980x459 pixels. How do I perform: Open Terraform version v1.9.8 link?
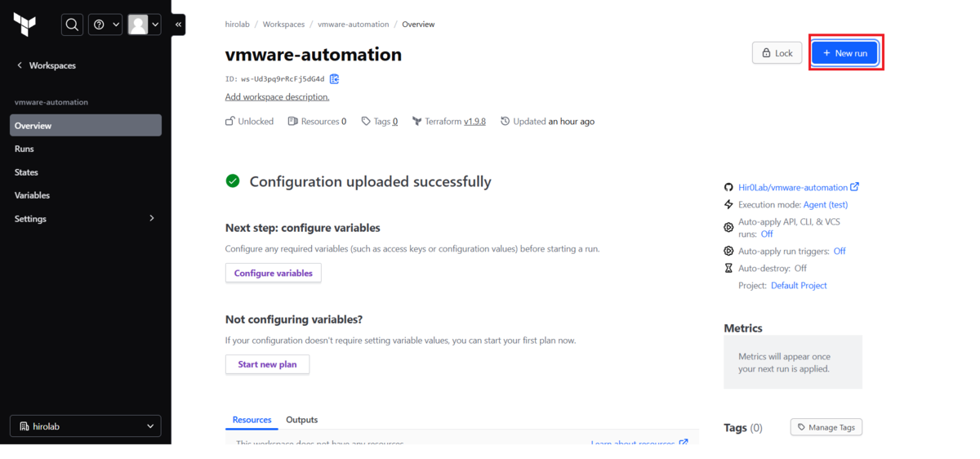(475, 122)
